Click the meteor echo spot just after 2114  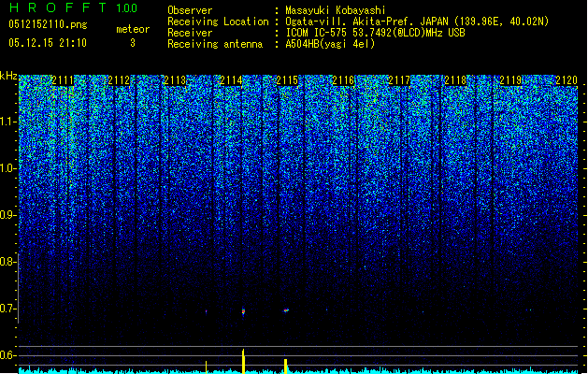point(243,311)
